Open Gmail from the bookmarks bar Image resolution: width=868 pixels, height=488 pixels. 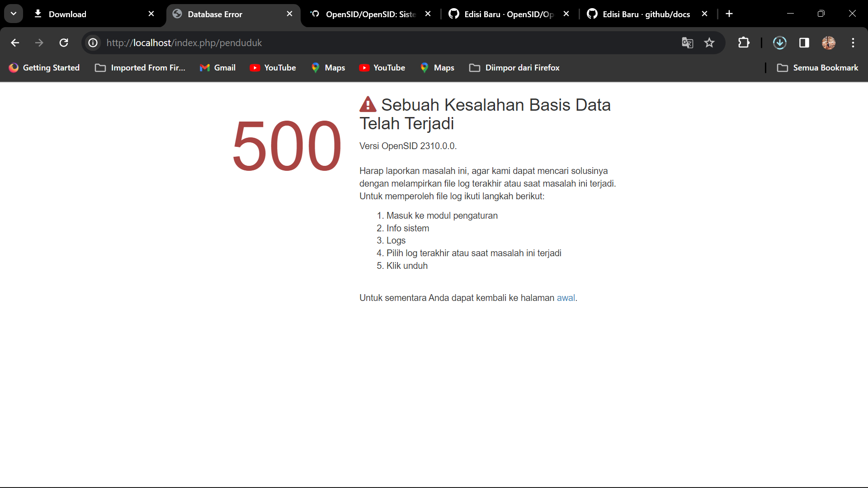pyautogui.click(x=218, y=68)
